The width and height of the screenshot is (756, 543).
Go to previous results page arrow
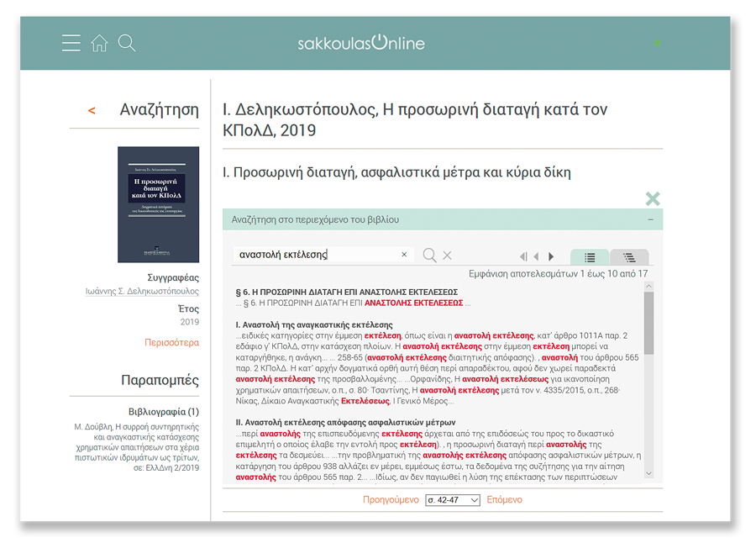(537, 256)
